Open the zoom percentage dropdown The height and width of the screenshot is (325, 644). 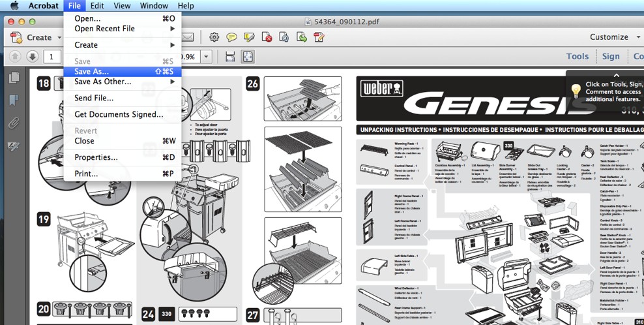tap(206, 56)
